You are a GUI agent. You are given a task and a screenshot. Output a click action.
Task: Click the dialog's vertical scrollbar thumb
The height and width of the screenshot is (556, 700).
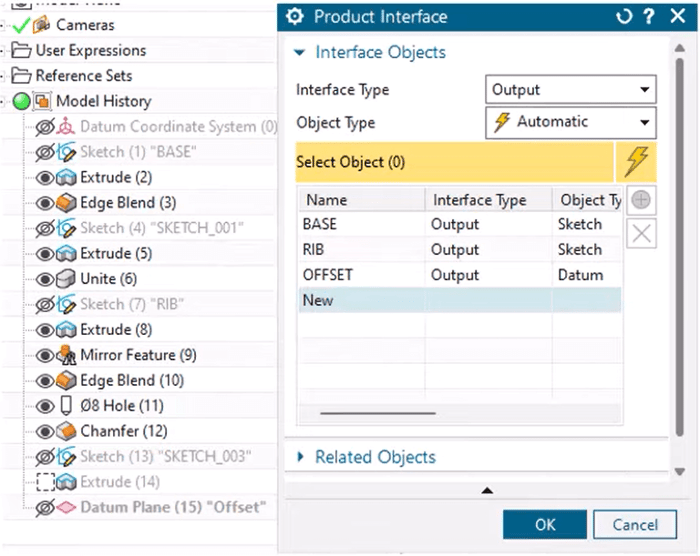coord(679,247)
